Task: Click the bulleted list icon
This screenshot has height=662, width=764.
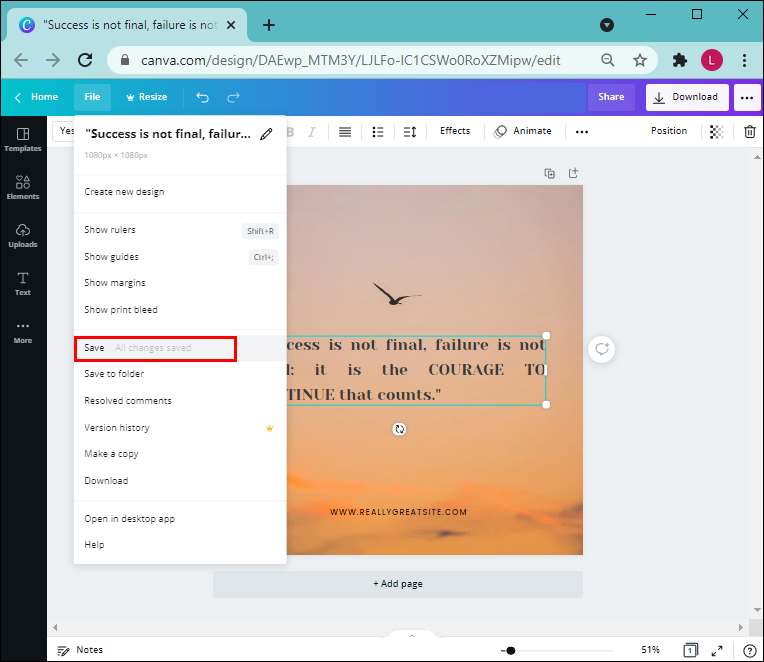Action: click(378, 132)
